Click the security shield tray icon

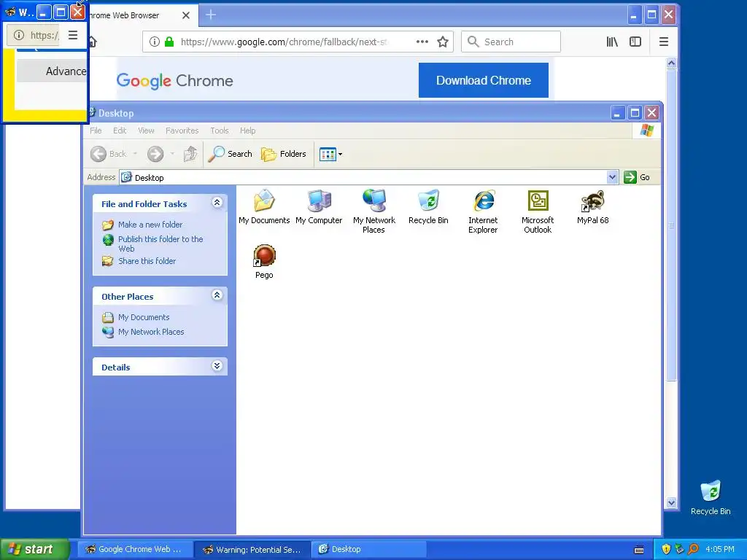tap(666, 549)
